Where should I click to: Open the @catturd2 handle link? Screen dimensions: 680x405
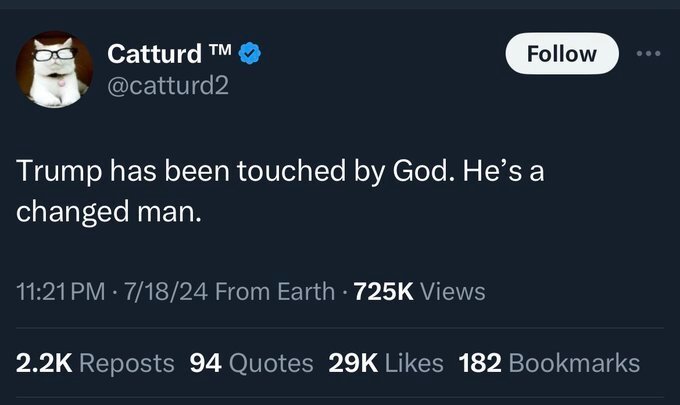[168, 86]
